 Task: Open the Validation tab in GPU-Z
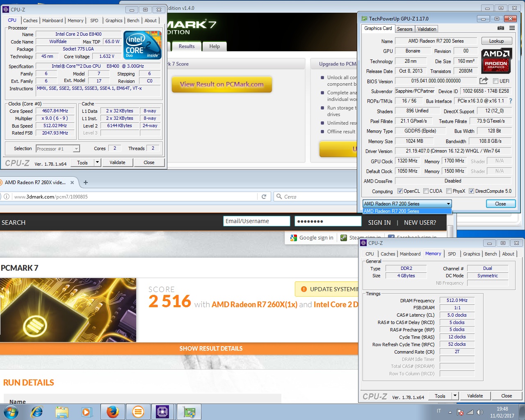click(427, 29)
